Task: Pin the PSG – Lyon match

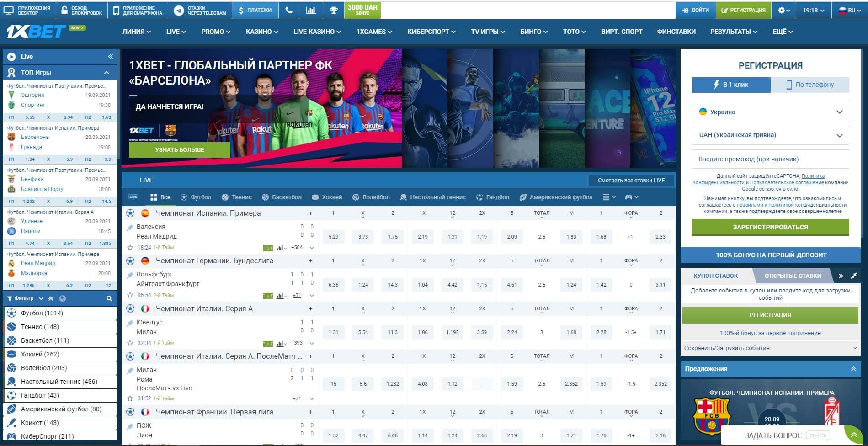Action: (130, 426)
